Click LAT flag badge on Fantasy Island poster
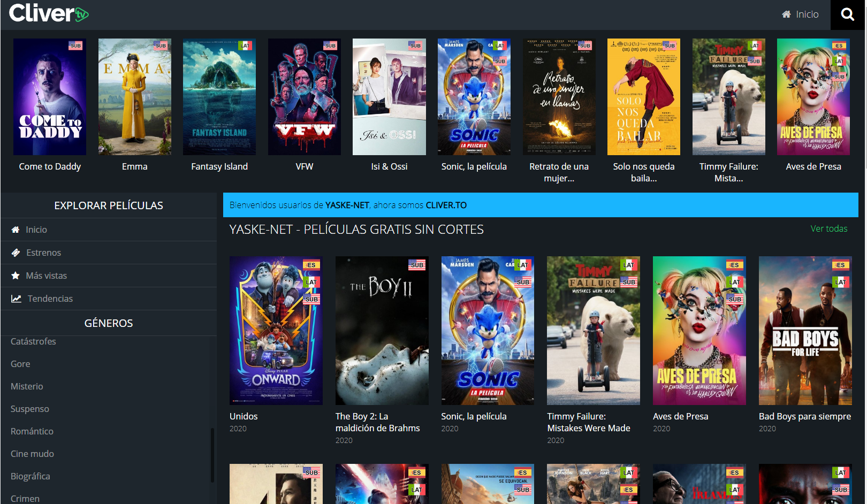 [x=245, y=45]
